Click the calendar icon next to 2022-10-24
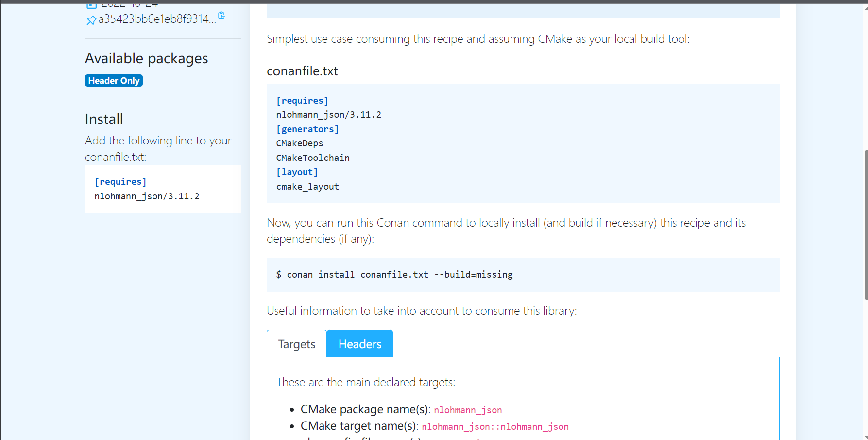868x440 pixels. [92, 4]
